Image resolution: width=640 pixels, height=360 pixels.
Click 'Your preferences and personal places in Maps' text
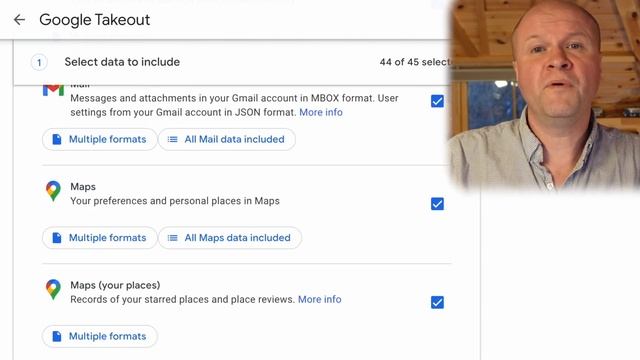(175, 201)
